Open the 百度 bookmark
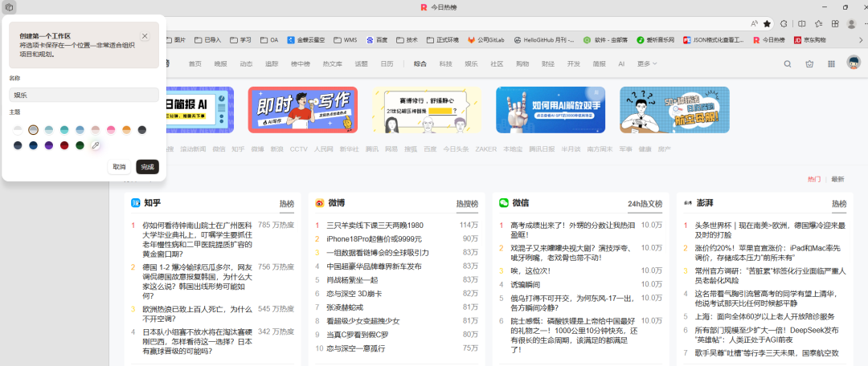The width and height of the screenshot is (868, 366). [x=377, y=40]
